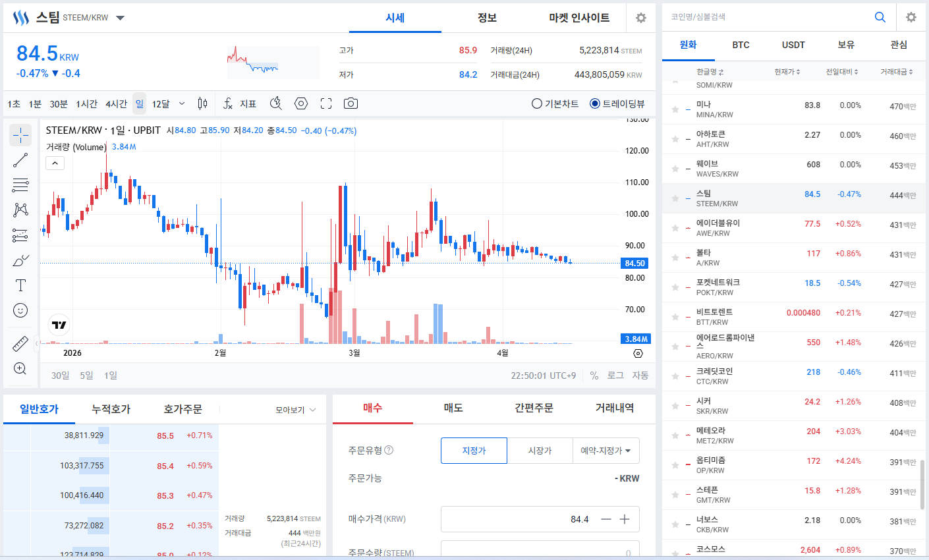This screenshot has width=929, height=560.
Task: Open the 모아보기 dropdown
Action: 295,410
